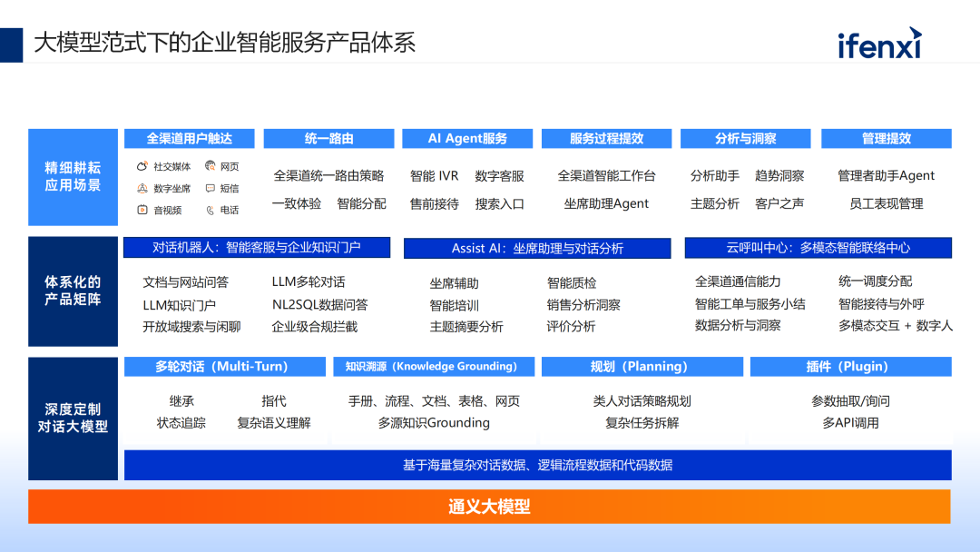This screenshot has width=980, height=552.
Task: Click the text 评价分析
Action: tap(572, 327)
